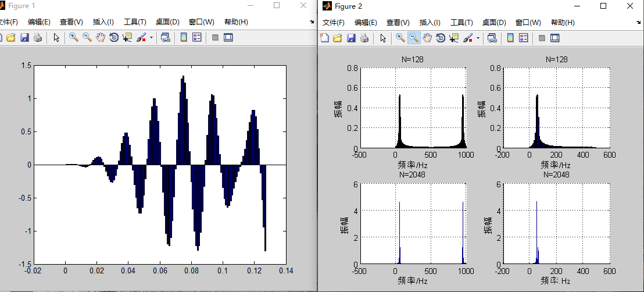Click bottom-left N=2048 subplot axes
Screen dimensions: 644x292
pos(413,224)
